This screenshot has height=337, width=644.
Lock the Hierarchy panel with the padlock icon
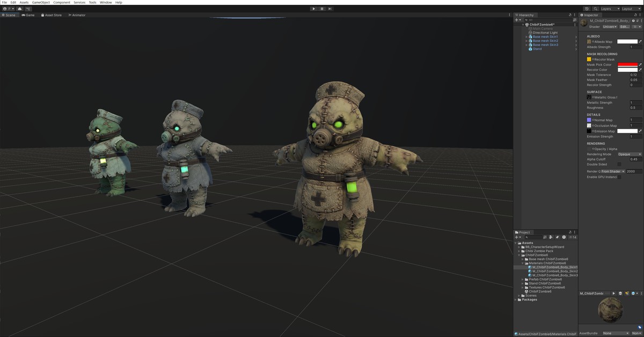tap(571, 15)
